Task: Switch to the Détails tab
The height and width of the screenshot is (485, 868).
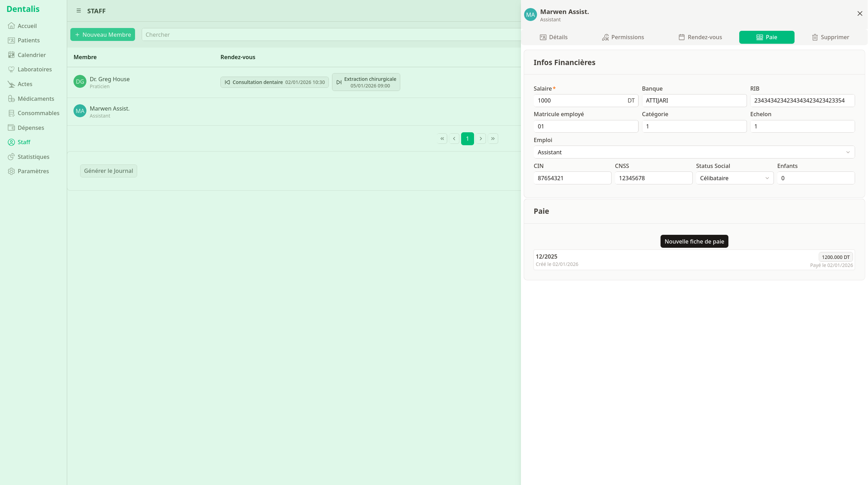Action: point(554,37)
